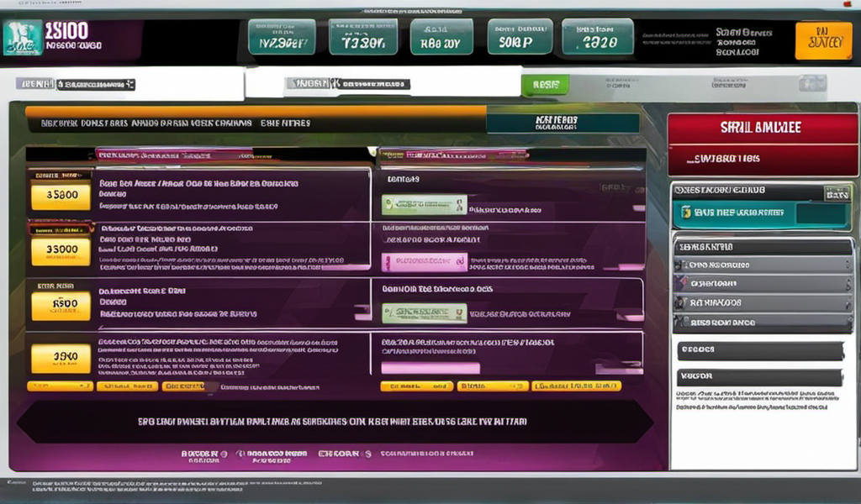Select the yellow 3S800 amount in the first row

point(61,196)
